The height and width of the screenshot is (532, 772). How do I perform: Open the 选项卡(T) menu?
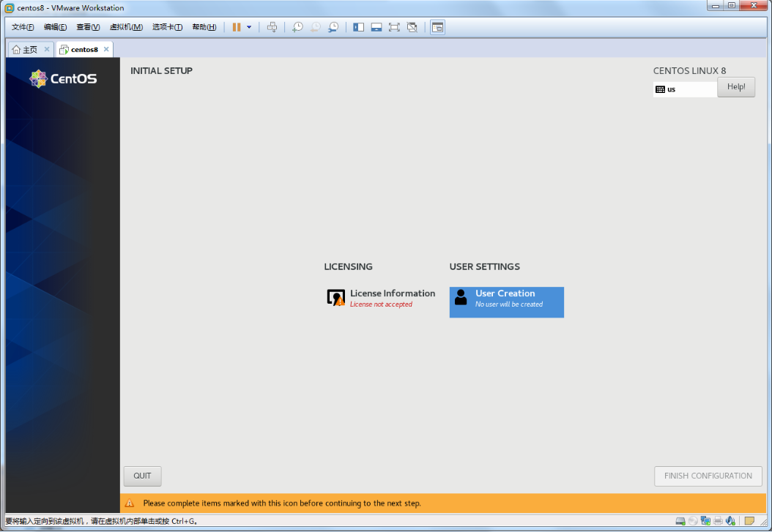point(167,27)
